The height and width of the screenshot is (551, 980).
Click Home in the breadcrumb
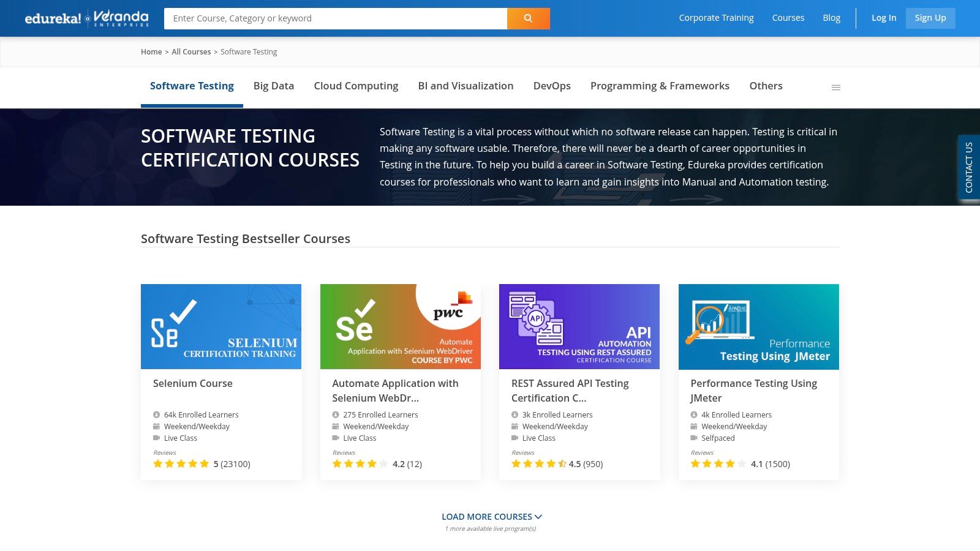pyautogui.click(x=151, y=52)
